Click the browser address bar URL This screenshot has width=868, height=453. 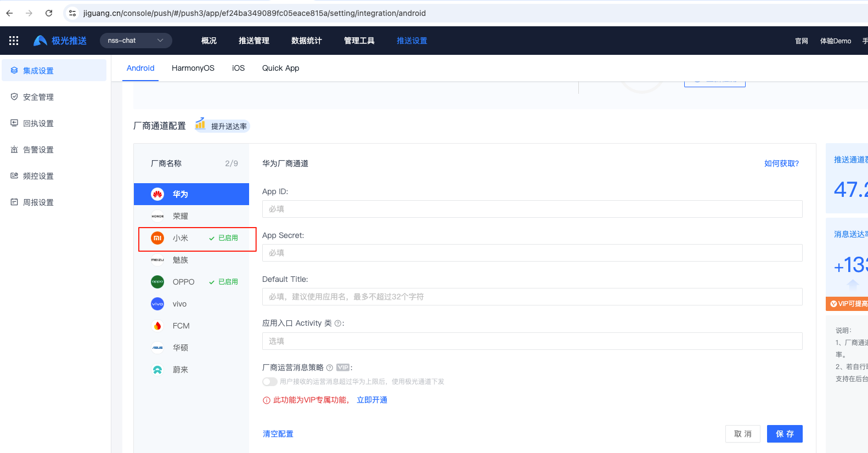[x=255, y=13]
